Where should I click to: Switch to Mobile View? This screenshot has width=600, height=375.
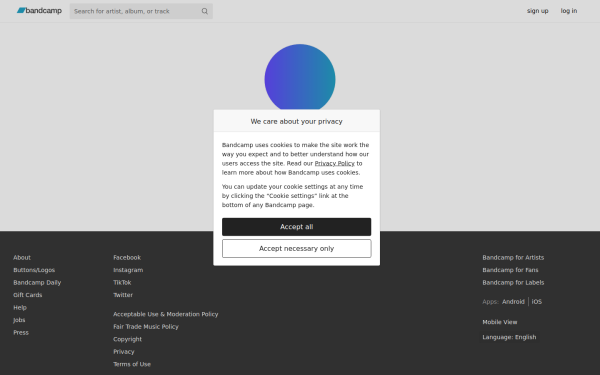[499, 322]
